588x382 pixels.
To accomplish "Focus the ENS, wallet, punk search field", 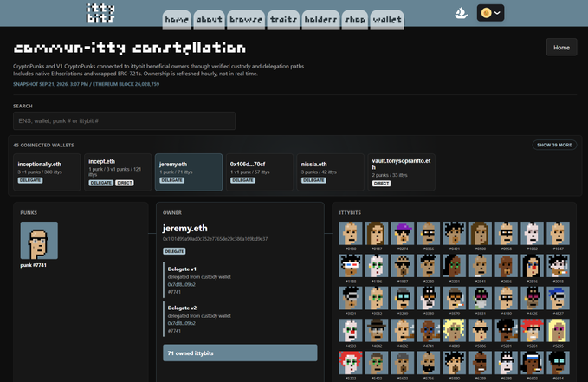I will (x=124, y=120).
